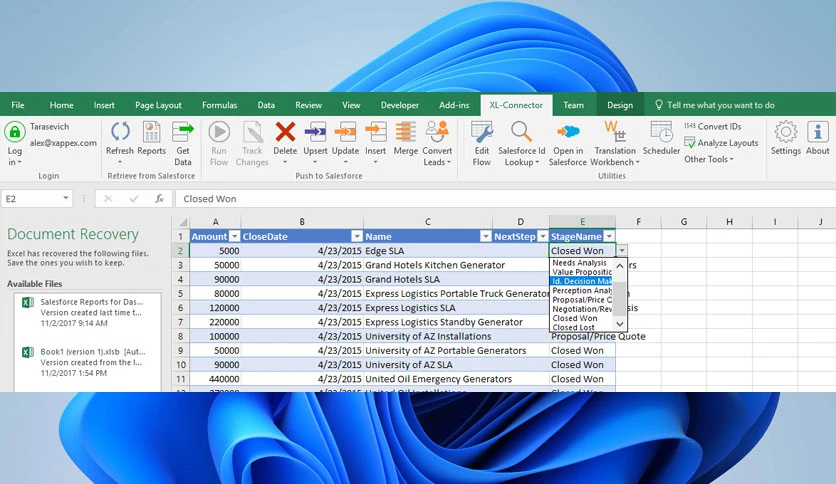
Task: Click the Open in Salesforce cloud icon
Action: tap(568, 132)
